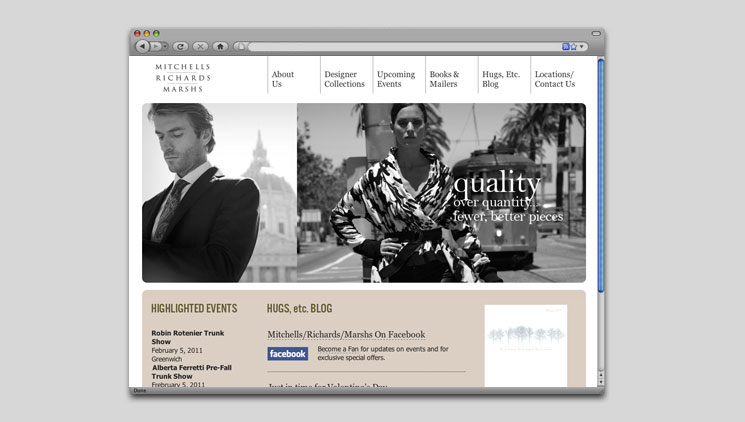Go back with the browser back arrow
Image resolution: width=745 pixels, height=422 pixels.
142,46
